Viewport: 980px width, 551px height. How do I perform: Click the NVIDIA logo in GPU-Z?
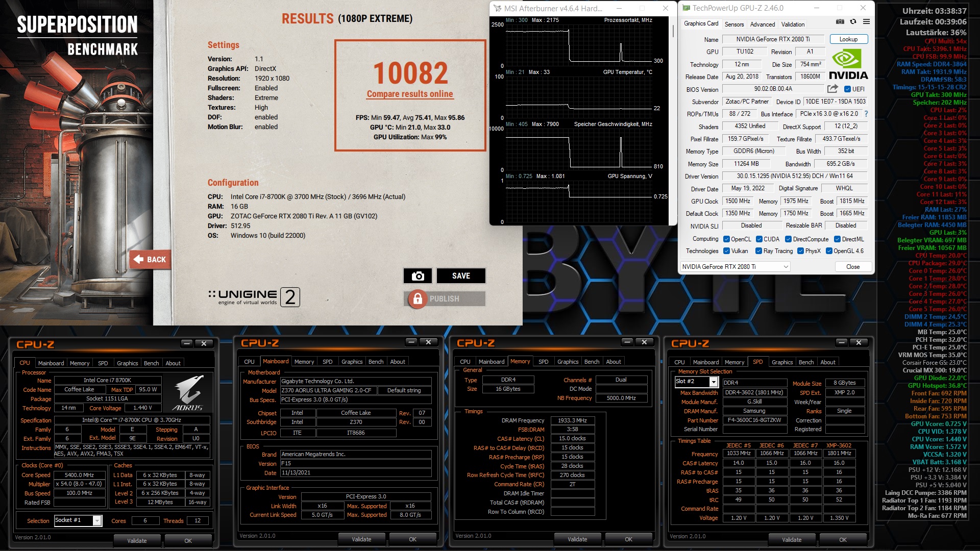[x=848, y=64]
